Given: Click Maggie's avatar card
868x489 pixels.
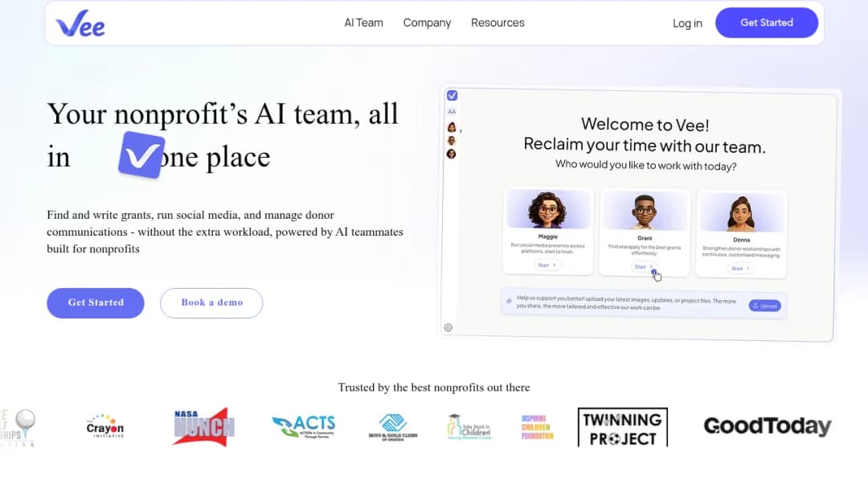Looking at the screenshot, I should click(547, 231).
